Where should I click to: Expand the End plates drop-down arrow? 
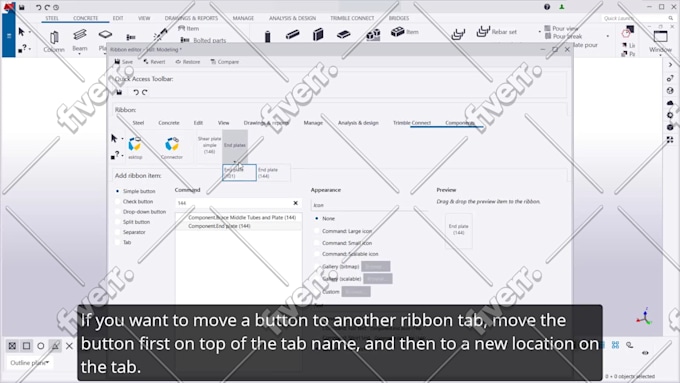click(235, 161)
